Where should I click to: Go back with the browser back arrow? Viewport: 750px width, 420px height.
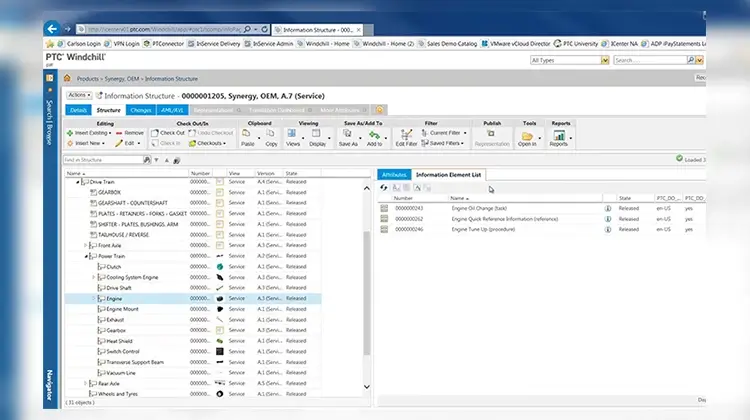click(52, 29)
